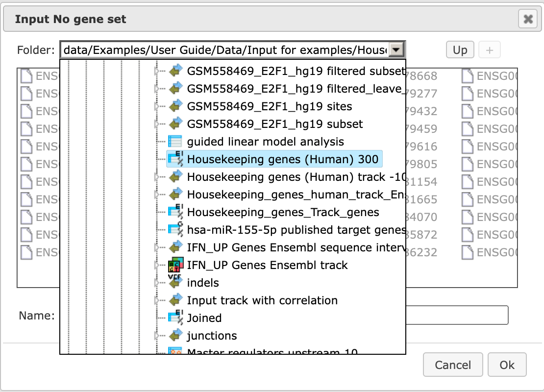The width and height of the screenshot is (544, 392).
Task: Expand the GSM558469_E2F1_hg19 subset node
Action: pos(156,124)
